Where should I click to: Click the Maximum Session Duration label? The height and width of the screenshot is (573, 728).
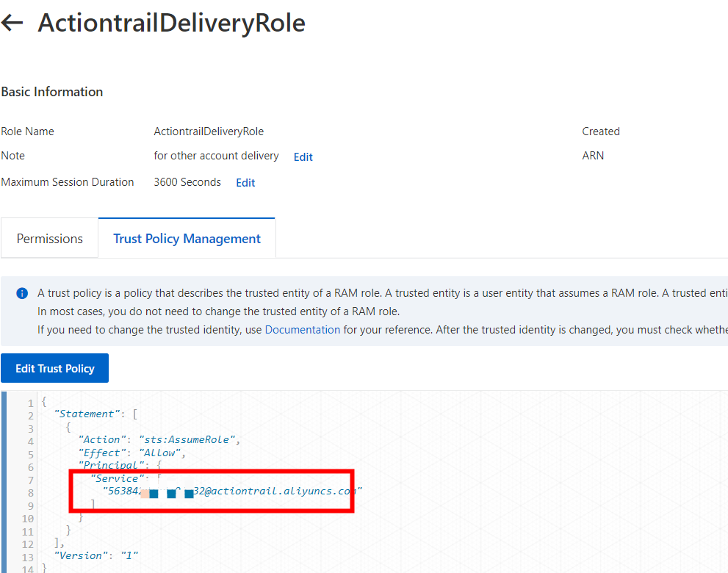click(x=68, y=182)
